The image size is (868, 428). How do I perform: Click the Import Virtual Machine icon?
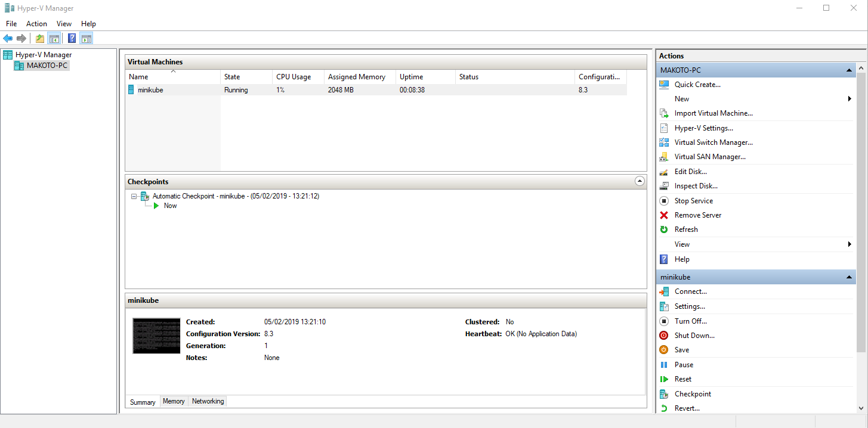pyautogui.click(x=664, y=113)
